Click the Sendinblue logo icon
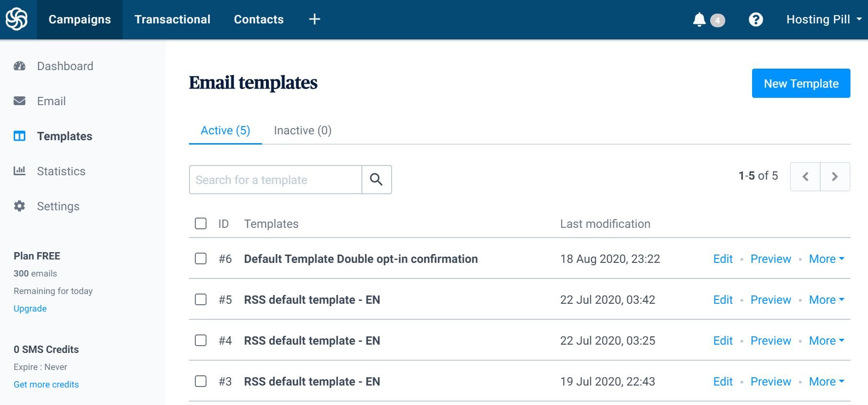The width and height of the screenshot is (868, 405). pyautogui.click(x=17, y=19)
